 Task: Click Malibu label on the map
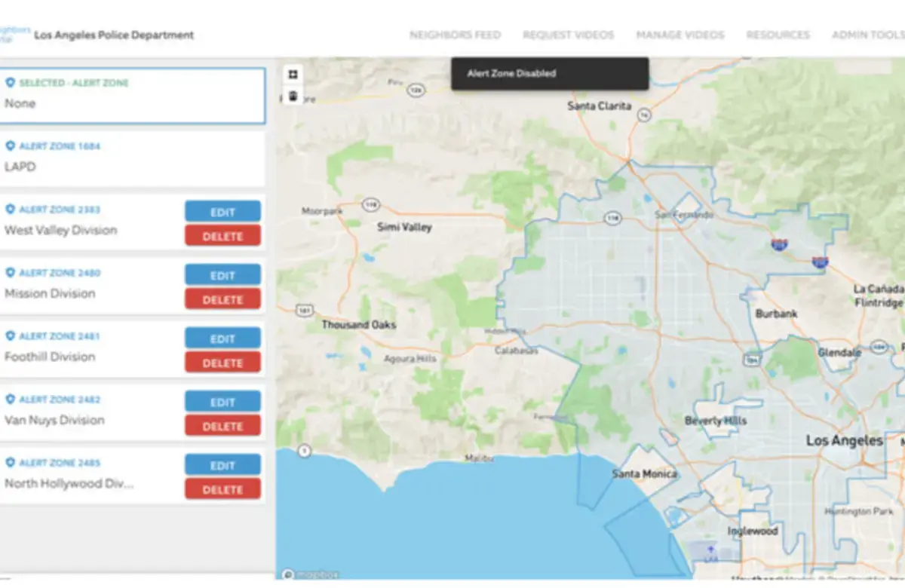click(479, 458)
